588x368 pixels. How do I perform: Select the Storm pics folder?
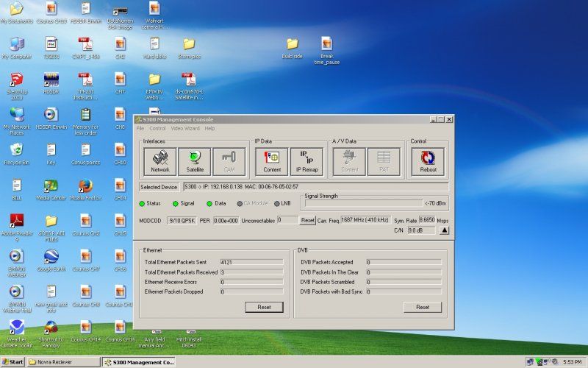coord(189,48)
